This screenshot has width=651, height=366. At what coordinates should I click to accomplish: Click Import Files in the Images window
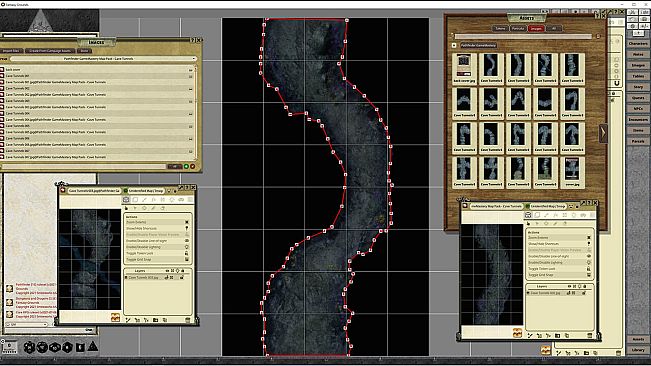click(11, 51)
